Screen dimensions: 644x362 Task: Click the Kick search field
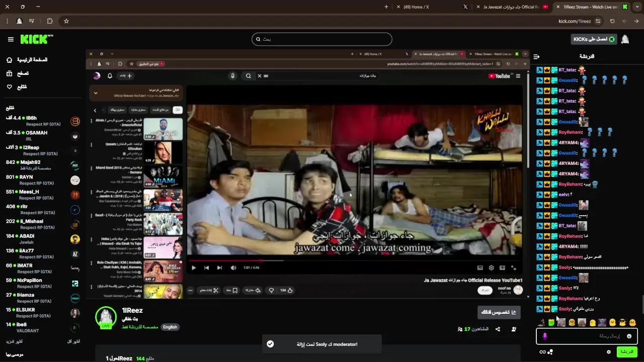(322, 39)
